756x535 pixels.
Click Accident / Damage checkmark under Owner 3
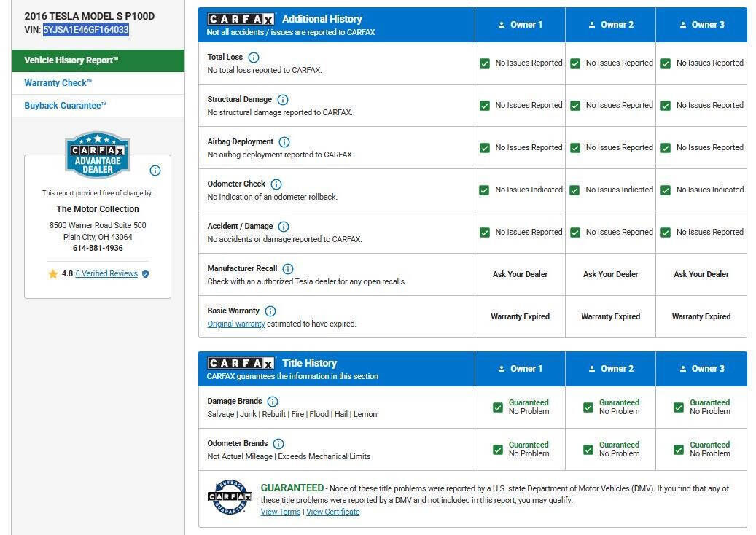[x=666, y=233]
